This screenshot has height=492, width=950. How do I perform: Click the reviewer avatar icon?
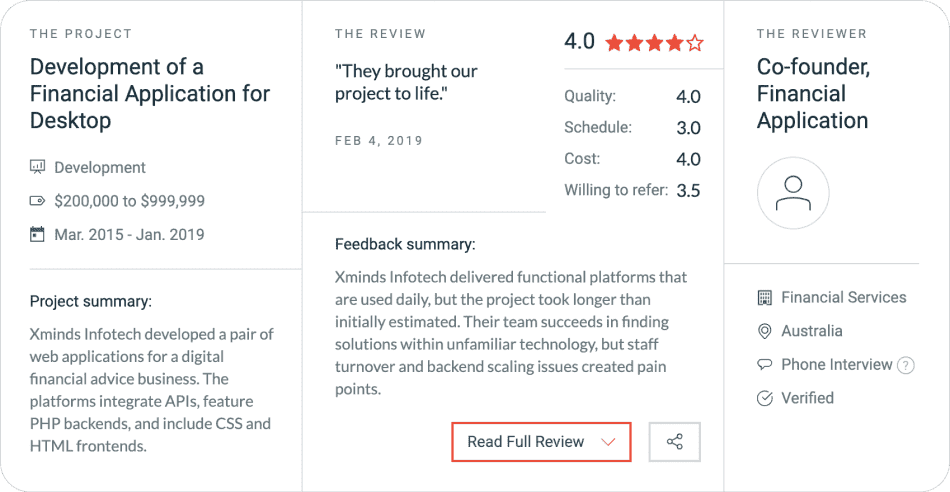(x=793, y=193)
